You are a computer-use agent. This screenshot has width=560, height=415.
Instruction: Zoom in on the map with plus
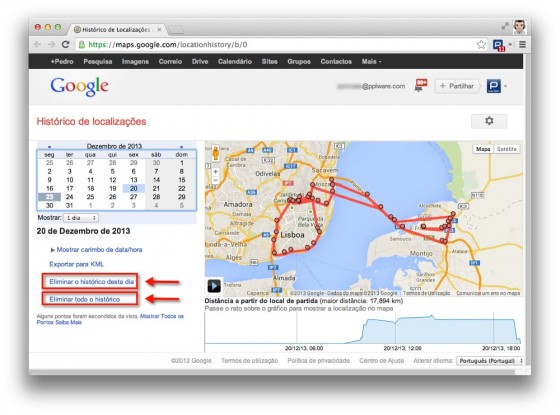(216, 171)
